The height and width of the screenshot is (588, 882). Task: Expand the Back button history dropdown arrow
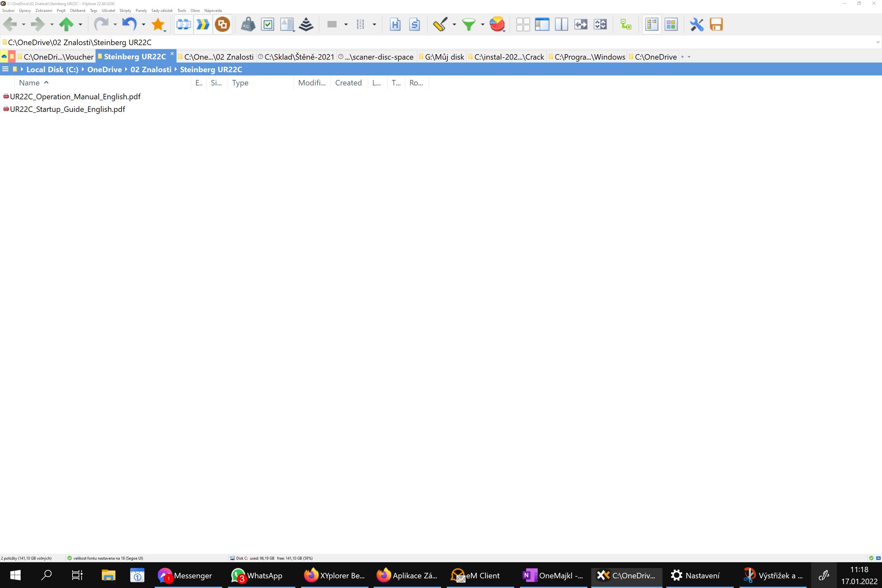tap(24, 25)
